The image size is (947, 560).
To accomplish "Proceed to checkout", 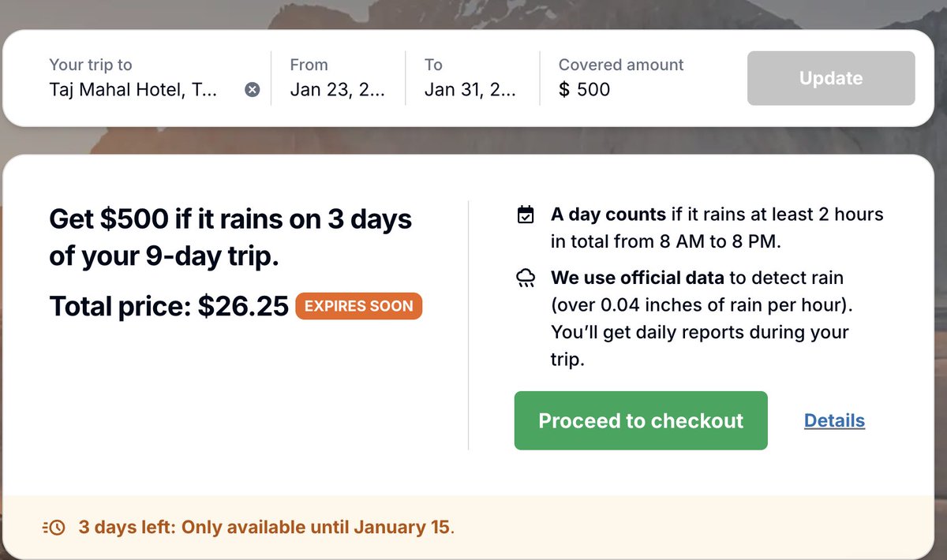I will 641,420.
